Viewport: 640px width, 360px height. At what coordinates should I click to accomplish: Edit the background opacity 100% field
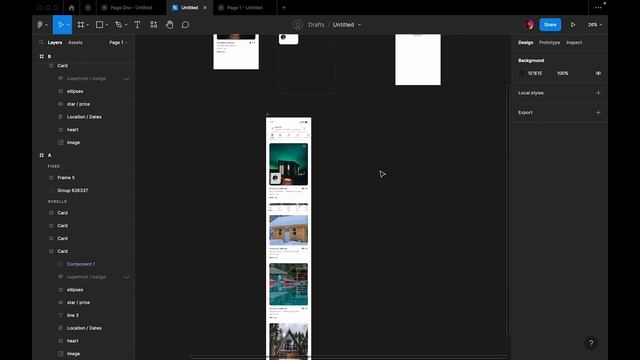coord(562,73)
